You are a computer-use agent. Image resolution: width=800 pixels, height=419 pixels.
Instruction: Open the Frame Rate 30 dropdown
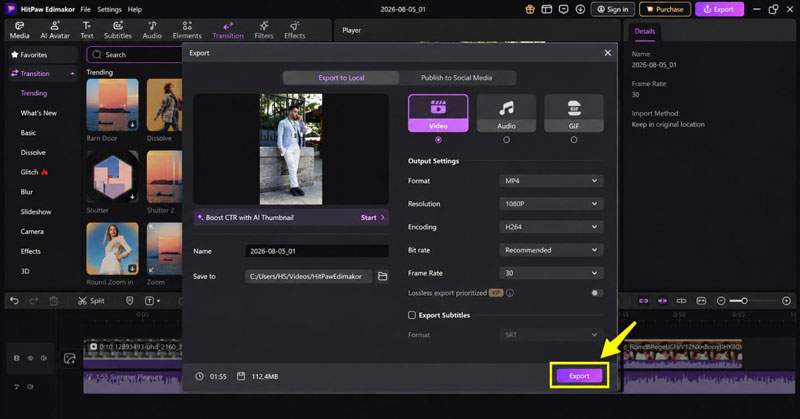click(x=551, y=273)
